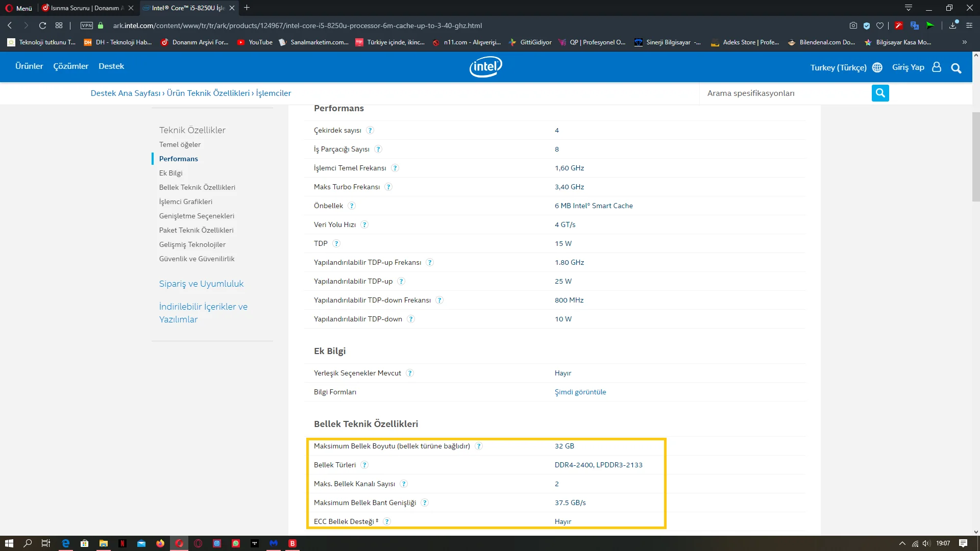Open the downloads icon with notification badge
This screenshot has width=980, height=551.
point(953,26)
